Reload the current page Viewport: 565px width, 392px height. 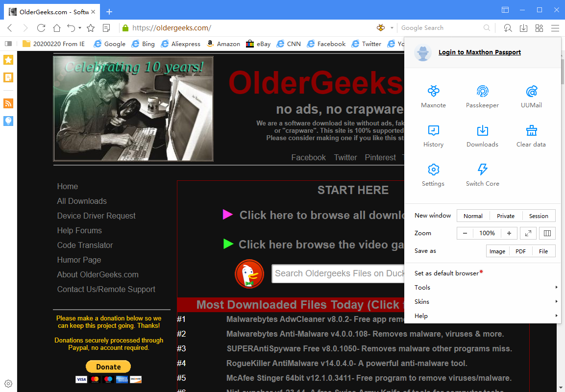(41, 28)
